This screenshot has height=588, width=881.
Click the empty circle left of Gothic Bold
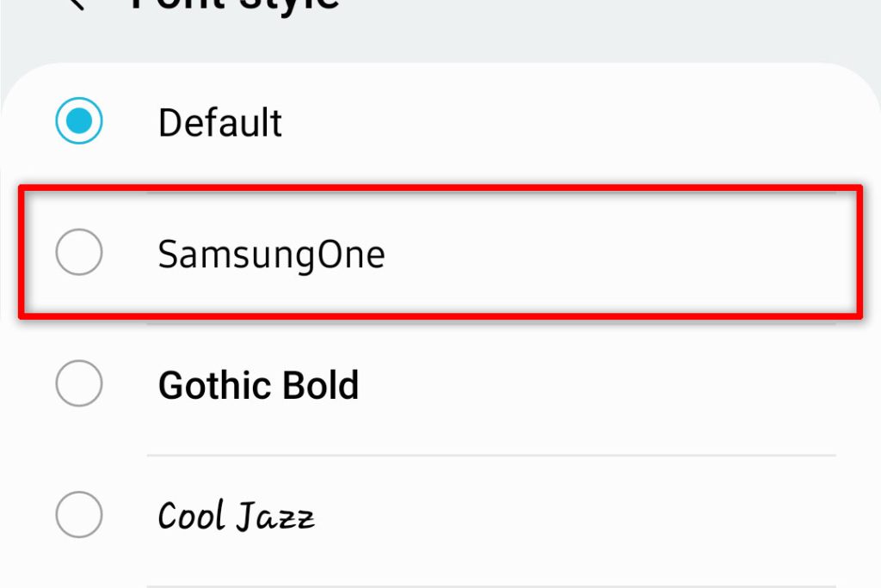[78, 383]
